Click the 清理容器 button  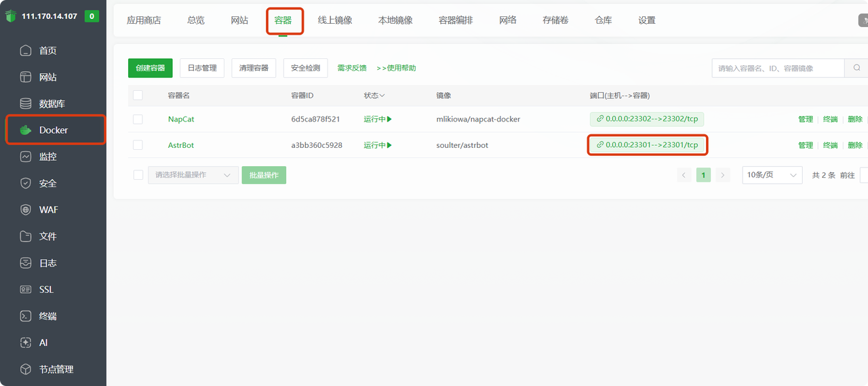(254, 68)
